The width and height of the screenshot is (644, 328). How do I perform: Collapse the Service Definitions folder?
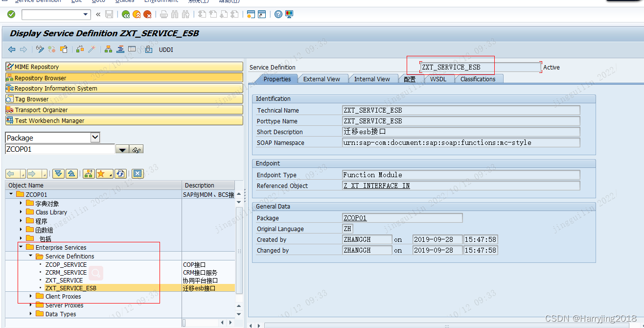click(31, 256)
